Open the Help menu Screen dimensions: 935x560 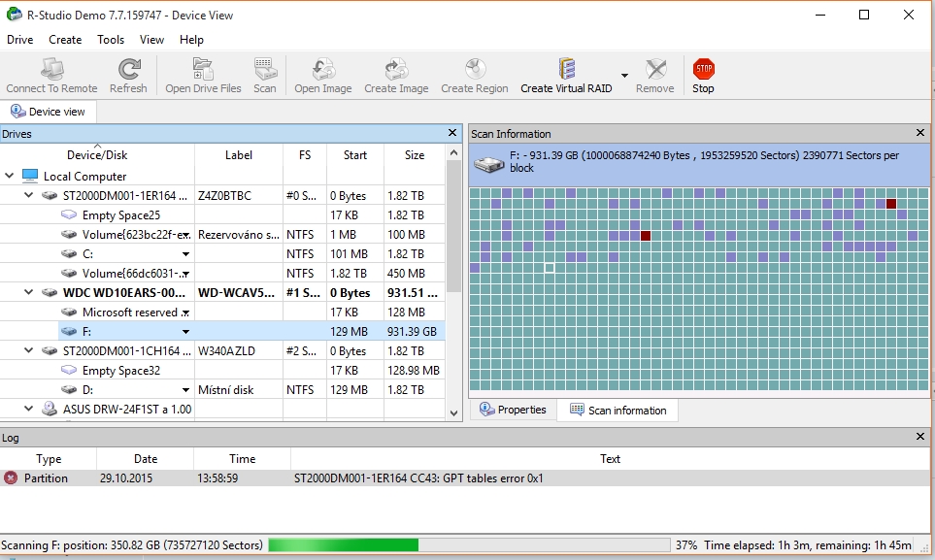[191, 40]
